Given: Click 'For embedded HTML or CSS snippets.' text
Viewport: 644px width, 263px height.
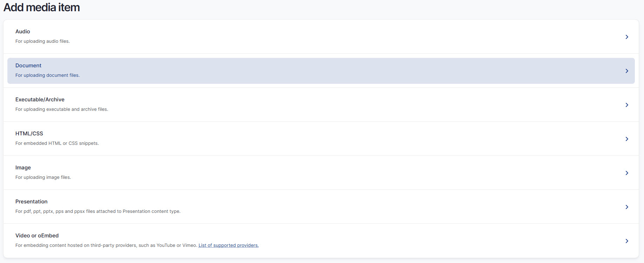Looking at the screenshot, I should [x=57, y=143].
